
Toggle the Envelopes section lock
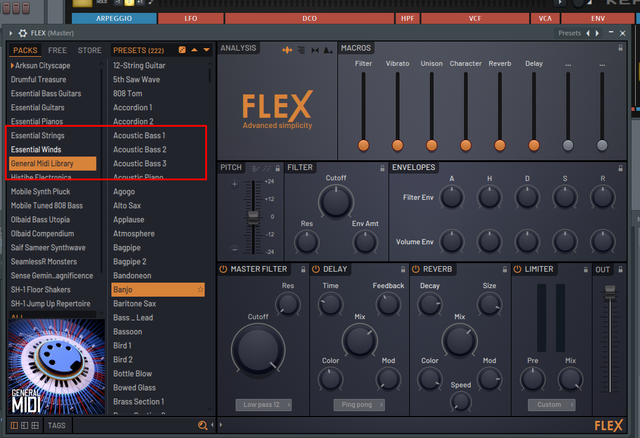620,168
